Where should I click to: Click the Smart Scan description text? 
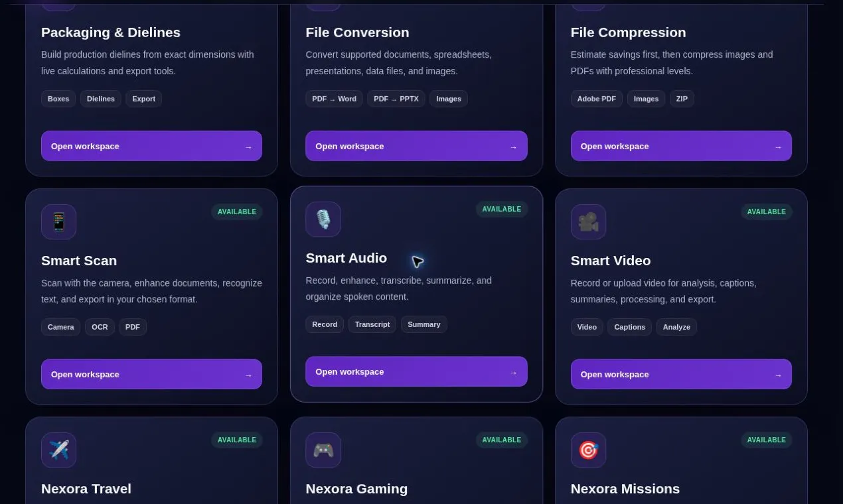[151, 291]
